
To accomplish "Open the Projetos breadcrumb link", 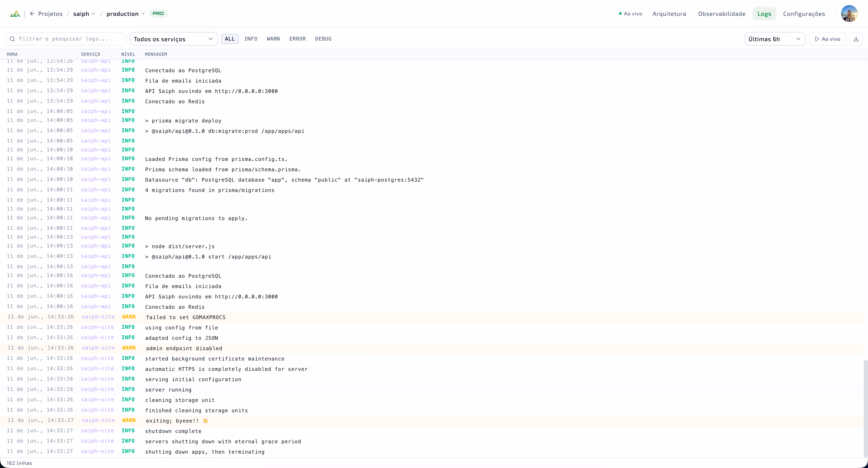I will click(50, 14).
